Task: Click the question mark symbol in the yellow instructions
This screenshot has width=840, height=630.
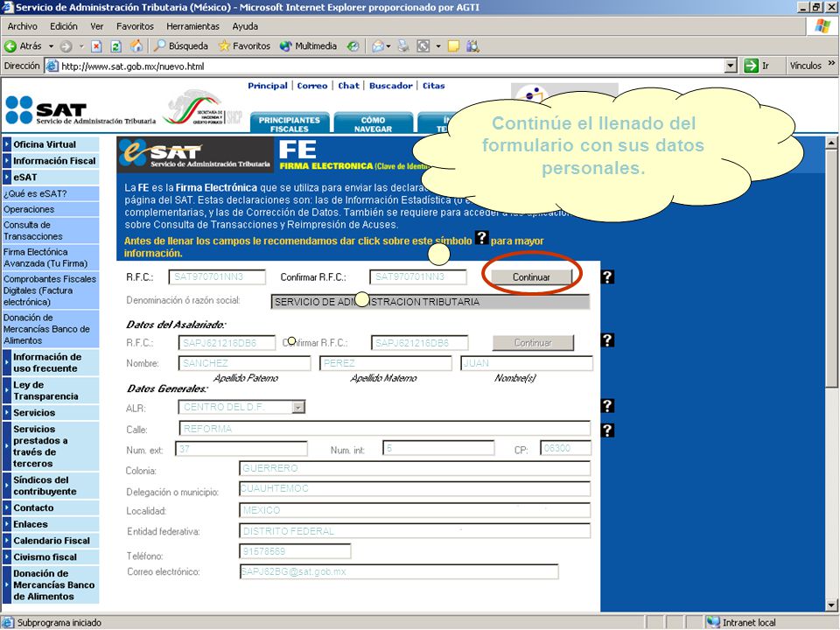Action: pyautogui.click(x=481, y=237)
